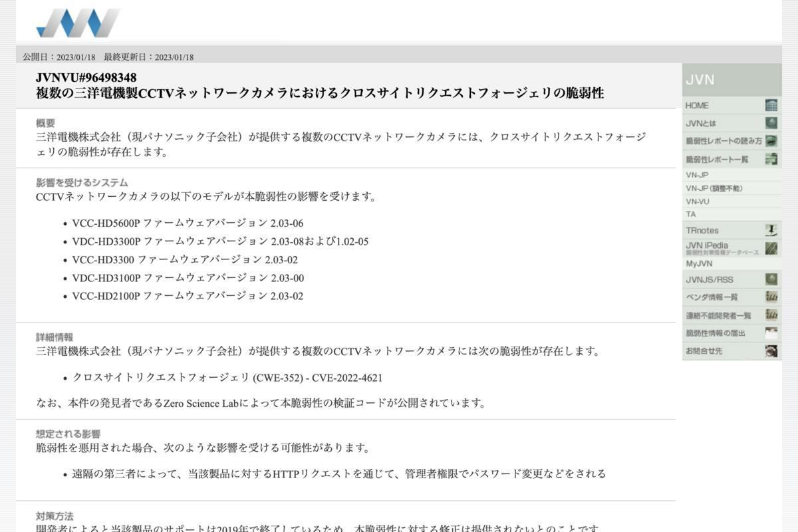Click the JVNVU#96498348 advisory ID
Image resolution: width=798 pixels, height=532 pixels.
click(x=86, y=78)
